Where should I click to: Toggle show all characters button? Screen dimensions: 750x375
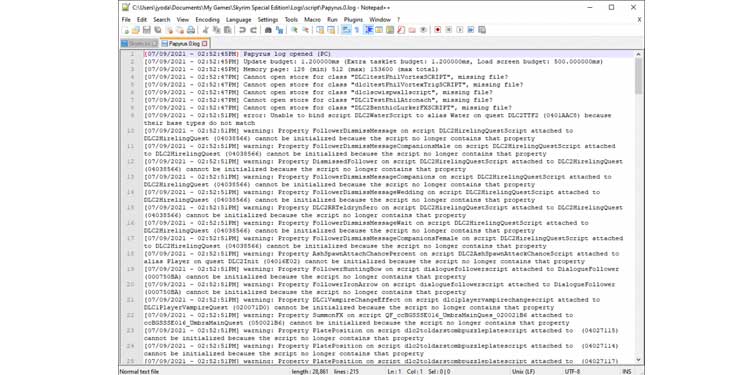tap(356, 30)
